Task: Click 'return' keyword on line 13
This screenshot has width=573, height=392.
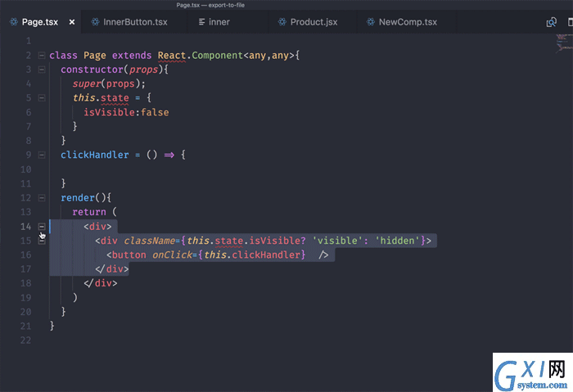Action: pyautogui.click(x=89, y=212)
